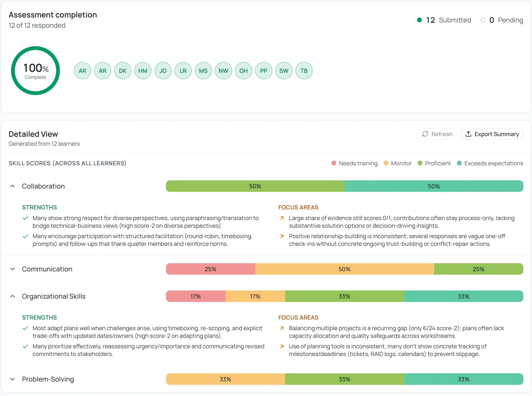This screenshot has width=532, height=396.
Task: Click the Organizational Skills FOCUS AREAS heading
Action: coord(298,317)
